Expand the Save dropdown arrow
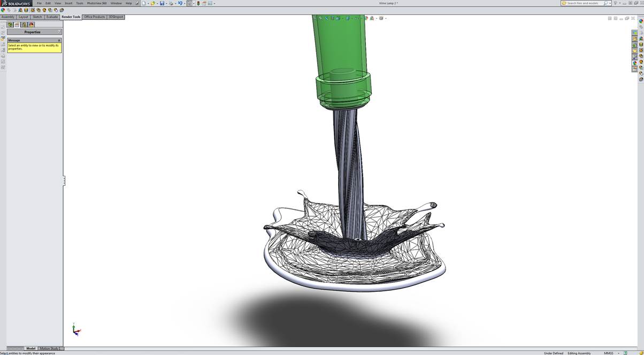Screen dimensions: 644x355 click(166, 3)
